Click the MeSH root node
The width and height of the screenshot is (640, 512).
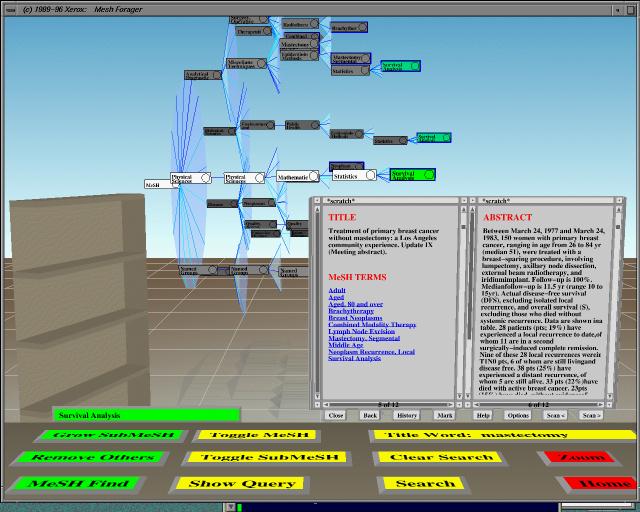tap(158, 185)
